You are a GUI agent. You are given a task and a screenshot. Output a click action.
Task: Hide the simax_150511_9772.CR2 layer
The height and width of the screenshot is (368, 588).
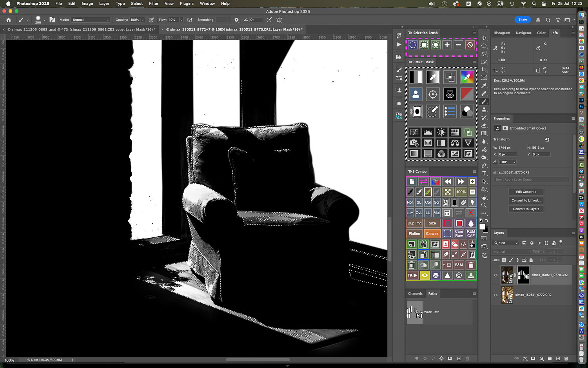495,295
